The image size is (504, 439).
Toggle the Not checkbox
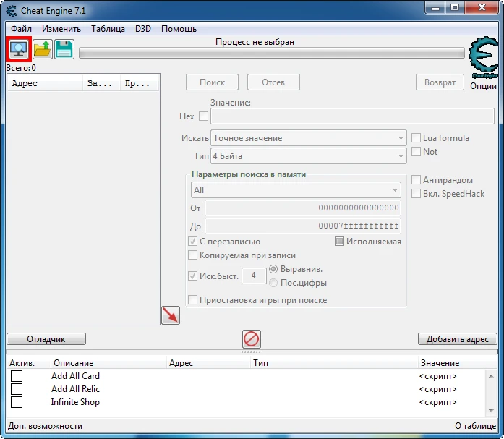tap(416, 151)
